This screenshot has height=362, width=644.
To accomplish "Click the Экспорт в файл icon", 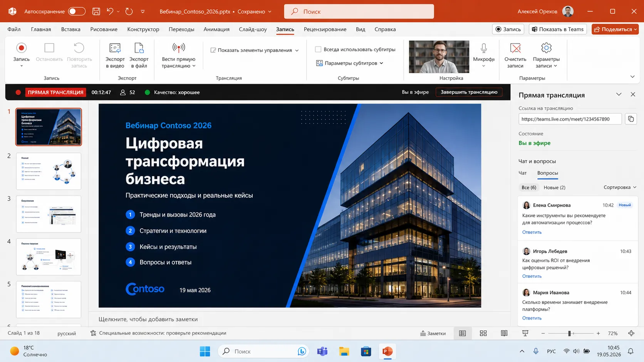I will coord(139,48).
